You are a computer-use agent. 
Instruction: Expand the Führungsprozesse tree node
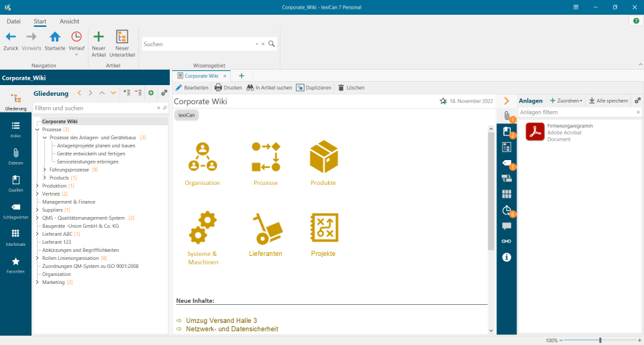(x=45, y=170)
